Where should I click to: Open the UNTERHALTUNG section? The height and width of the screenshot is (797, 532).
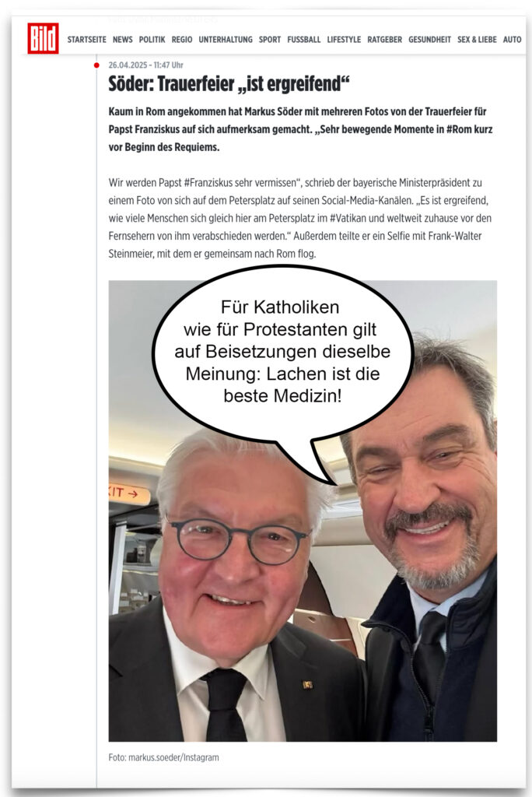point(226,40)
